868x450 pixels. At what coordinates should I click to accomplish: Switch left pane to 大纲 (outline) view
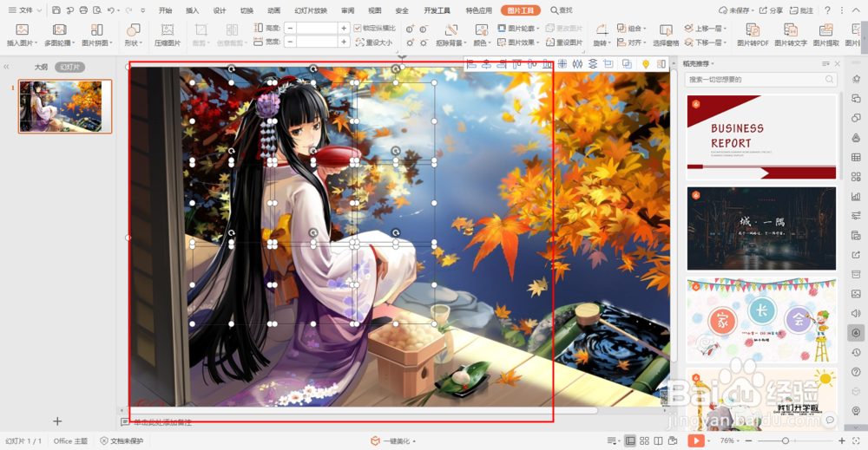coord(41,67)
